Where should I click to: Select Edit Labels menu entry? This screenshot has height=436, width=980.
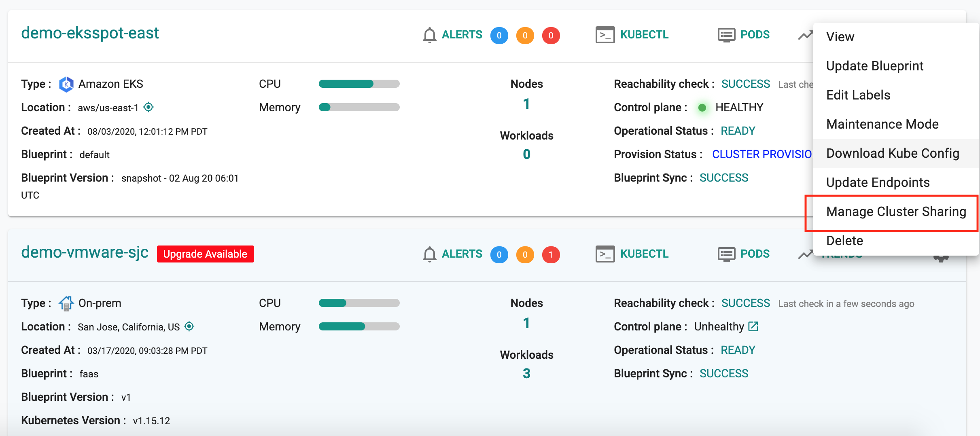[896, 95]
